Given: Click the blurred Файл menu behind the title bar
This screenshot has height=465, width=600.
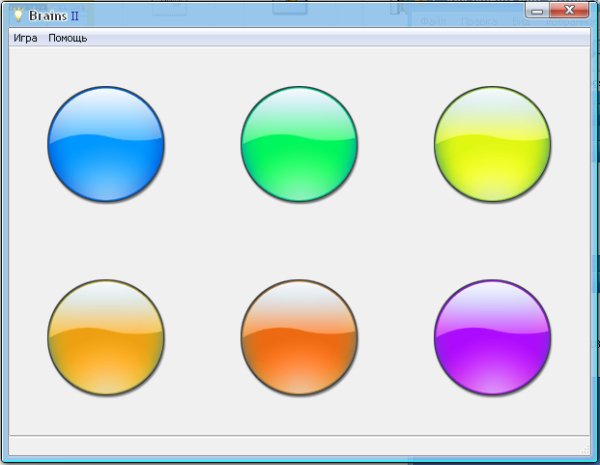Looking at the screenshot, I should coord(433,20).
